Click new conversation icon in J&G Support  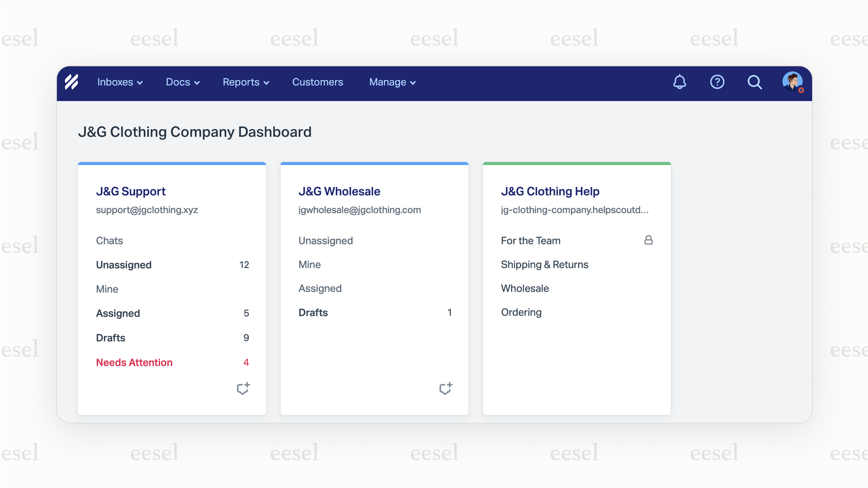tap(243, 388)
